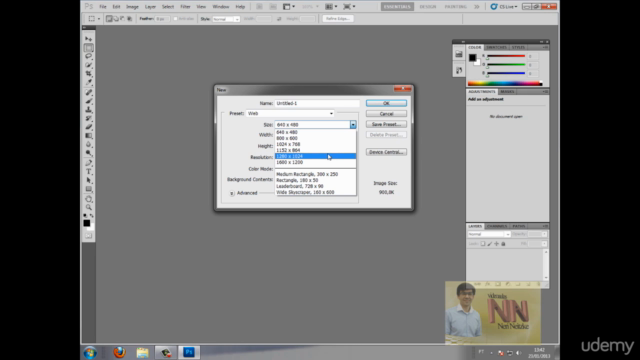Open CS Live menu button
The height and width of the screenshot is (360, 640).
(504, 7)
